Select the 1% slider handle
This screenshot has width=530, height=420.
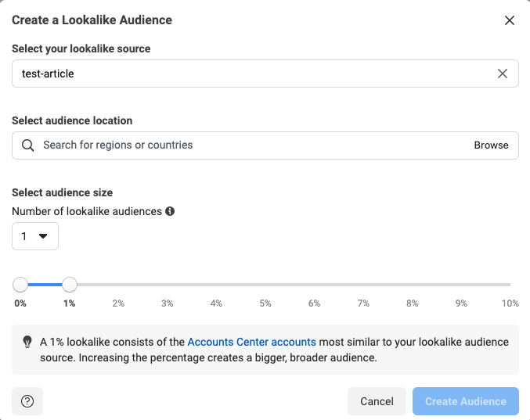coord(70,285)
